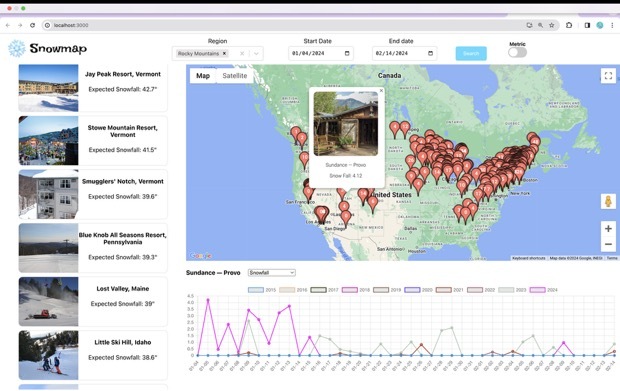
Task: Focus the Start Date input field
Action: click(321, 53)
